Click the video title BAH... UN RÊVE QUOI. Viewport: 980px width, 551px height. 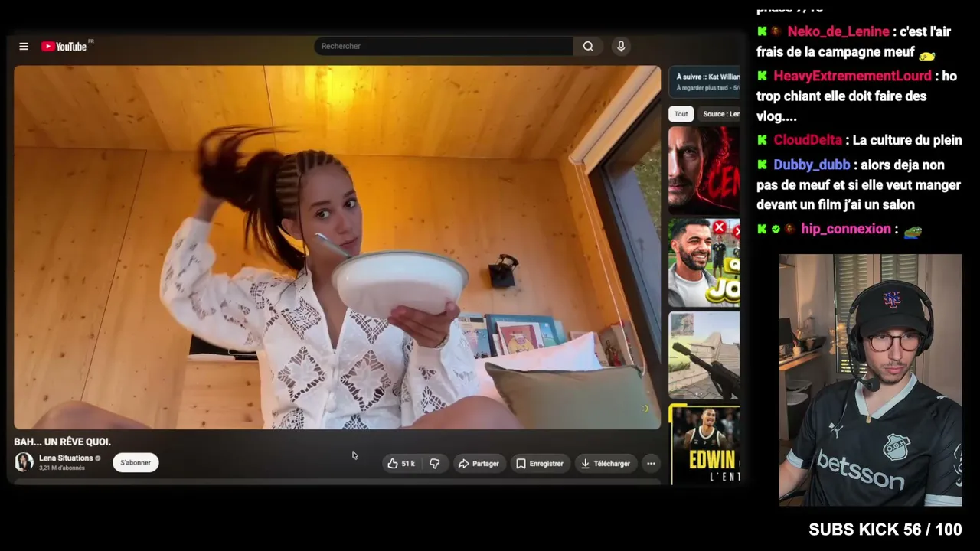coord(62,442)
